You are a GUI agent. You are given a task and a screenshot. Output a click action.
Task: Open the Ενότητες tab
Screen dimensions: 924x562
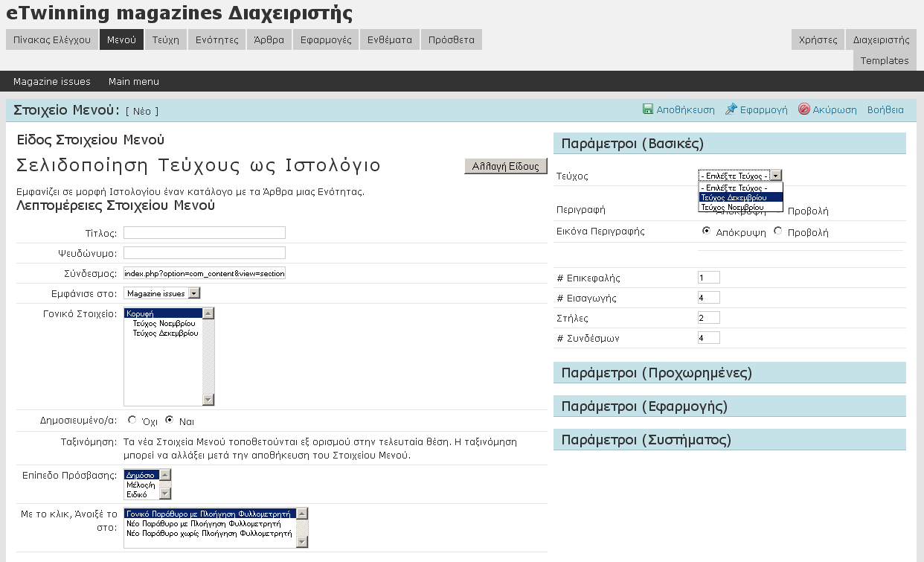pyautogui.click(x=216, y=39)
